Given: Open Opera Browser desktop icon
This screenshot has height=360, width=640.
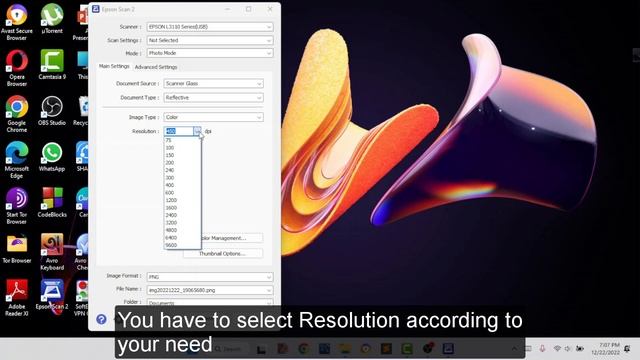Looking at the screenshot, I should coord(17,68).
